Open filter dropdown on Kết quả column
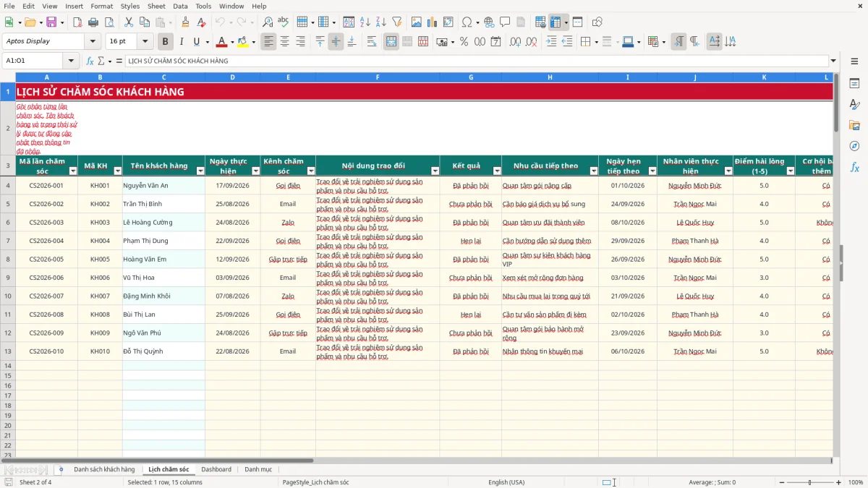The image size is (868, 488). tap(496, 171)
